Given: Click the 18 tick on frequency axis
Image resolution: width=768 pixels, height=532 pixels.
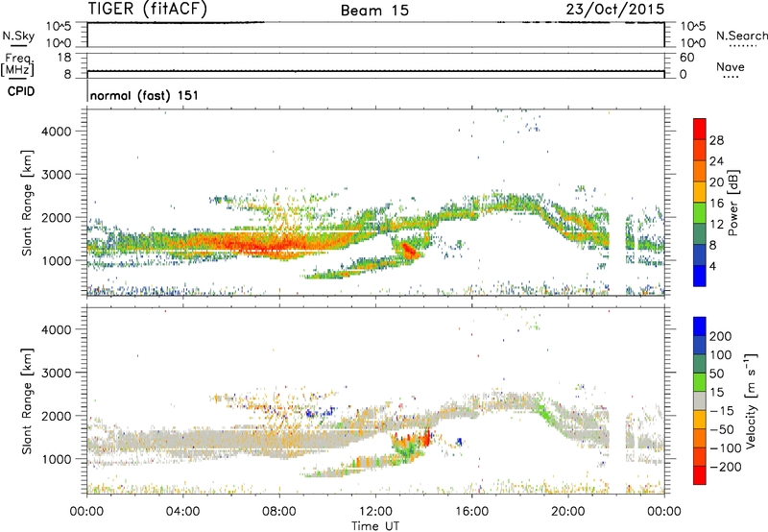Looking at the screenshot, I should point(64,58).
